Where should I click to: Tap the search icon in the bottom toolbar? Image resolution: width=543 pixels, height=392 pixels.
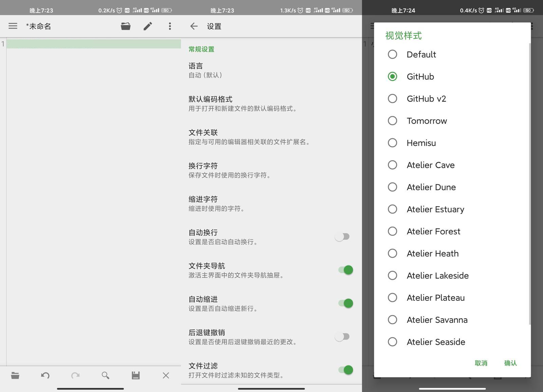tap(106, 375)
